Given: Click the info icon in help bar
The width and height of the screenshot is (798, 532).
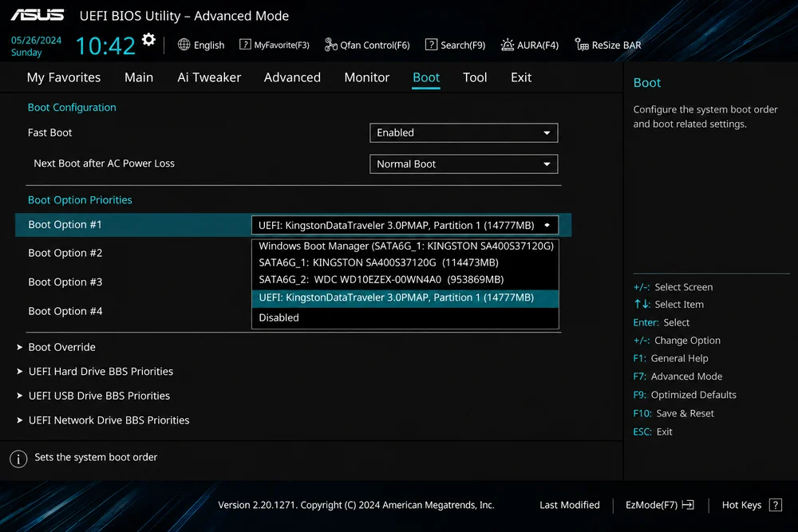Looking at the screenshot, I should 18,459.
